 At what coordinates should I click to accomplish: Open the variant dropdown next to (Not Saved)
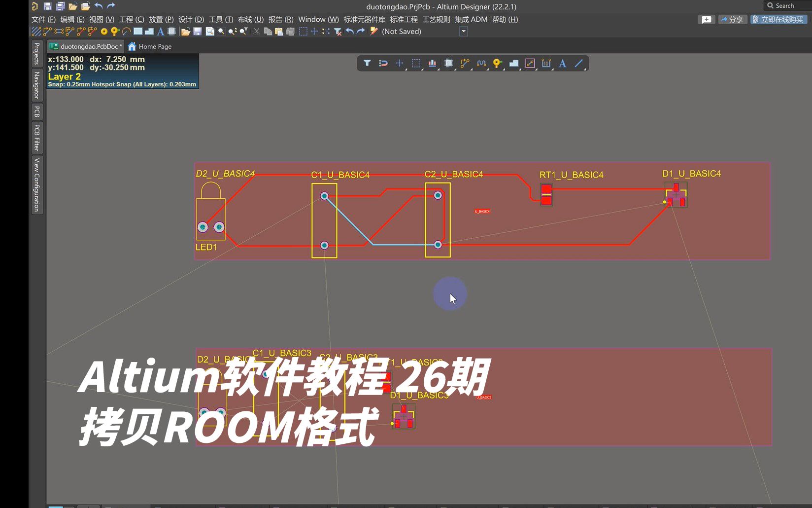tap(463, 31)
